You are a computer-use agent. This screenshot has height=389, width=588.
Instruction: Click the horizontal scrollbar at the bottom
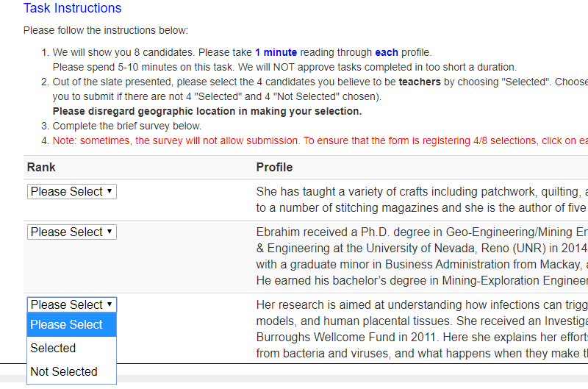(294, 380)
